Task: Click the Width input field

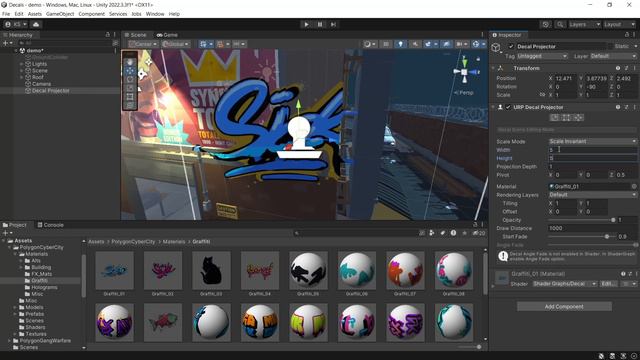Action: coord(592,150)
